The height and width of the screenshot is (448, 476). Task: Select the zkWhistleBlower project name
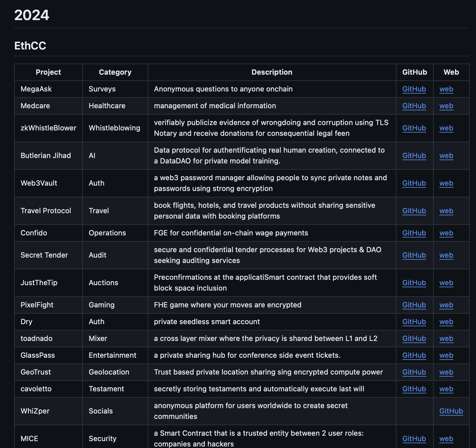(x=48, y=128)
